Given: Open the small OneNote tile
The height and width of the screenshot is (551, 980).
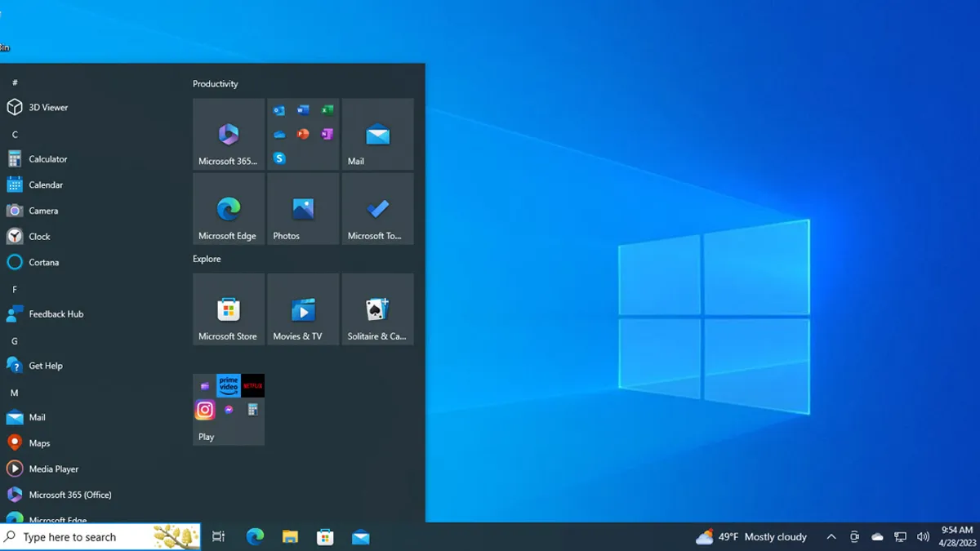Looking at the screenshot, I should [327, 134].
